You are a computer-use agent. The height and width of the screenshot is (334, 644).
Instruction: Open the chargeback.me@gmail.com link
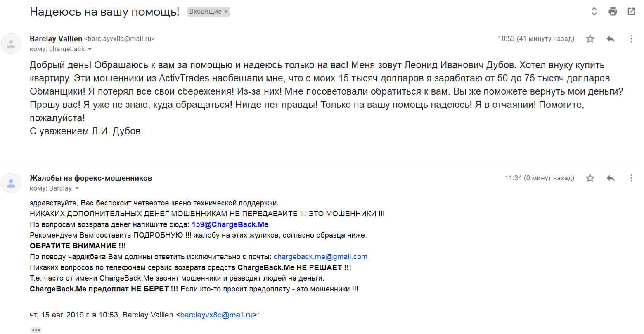[320, 257]
